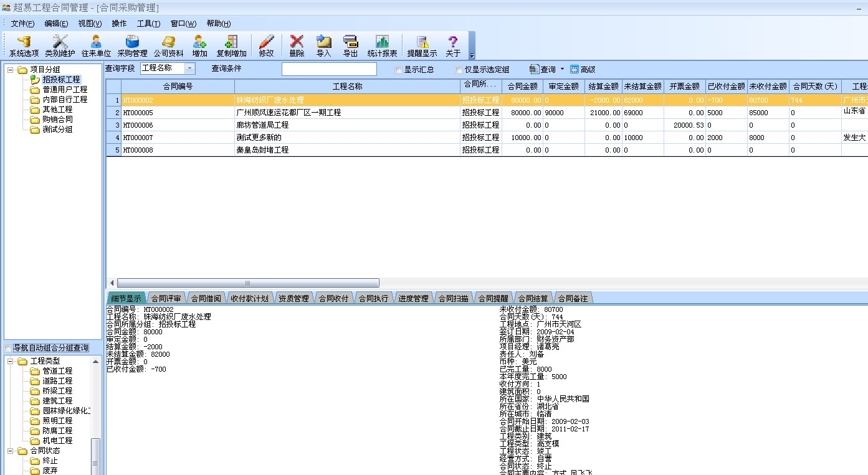This screenshot has width=868, height=475.
Task: Click the 导出 export icon
Action: 350,45
